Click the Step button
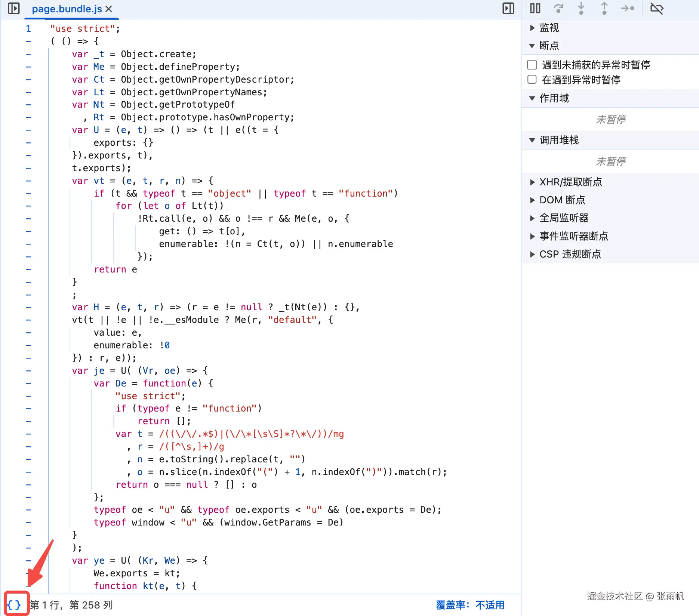Viewport: 699px width, 616px height. pyautogui.click(x=628, y=8)
